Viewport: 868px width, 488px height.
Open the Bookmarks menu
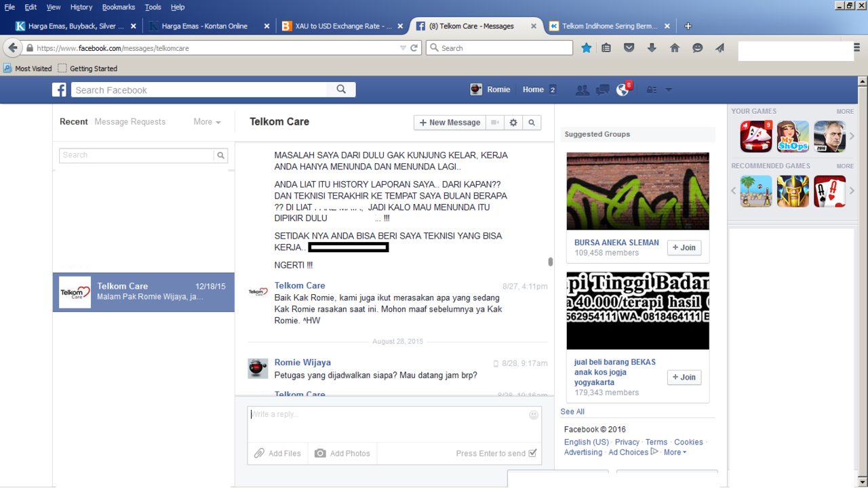pyautogui.click(x=119, y=7)
